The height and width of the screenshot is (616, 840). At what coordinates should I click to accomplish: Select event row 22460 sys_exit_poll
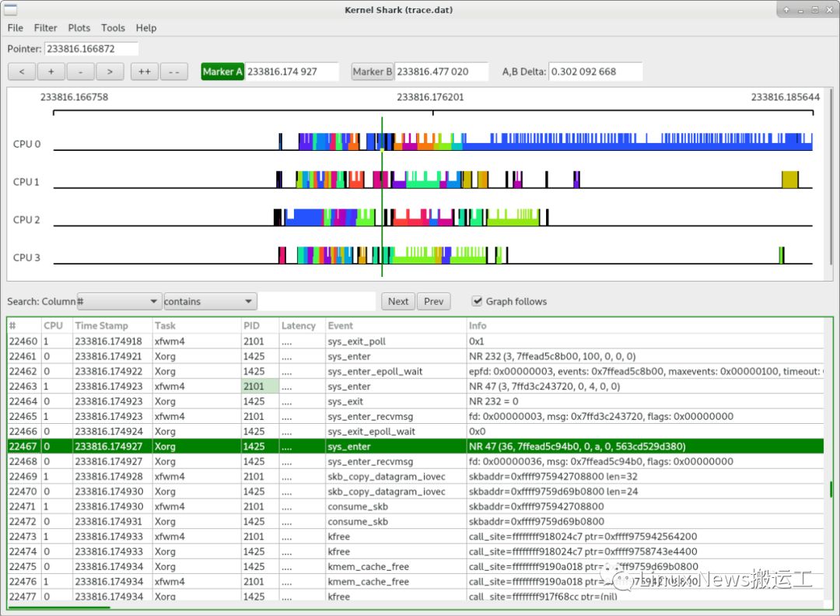pos(415,341)
